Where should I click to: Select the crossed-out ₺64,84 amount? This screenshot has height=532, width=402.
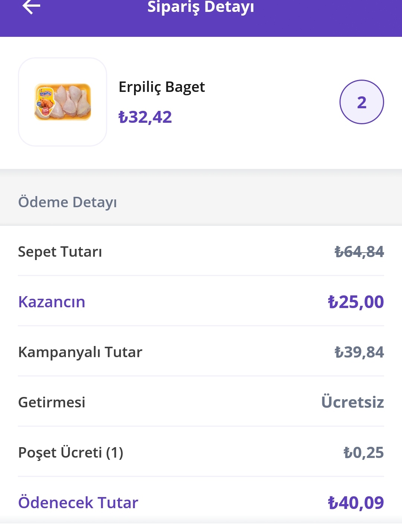359,251
